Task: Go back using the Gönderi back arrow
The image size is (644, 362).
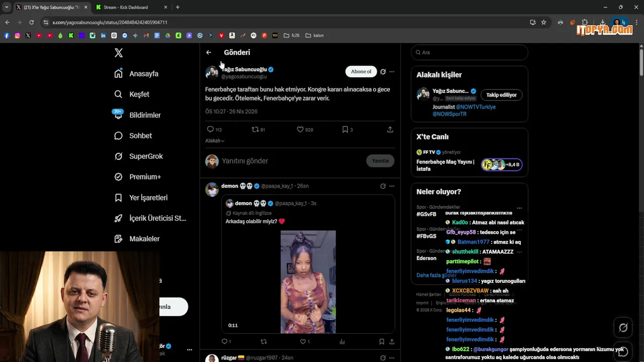Action: pyautogui.click(x=209, y=52)
